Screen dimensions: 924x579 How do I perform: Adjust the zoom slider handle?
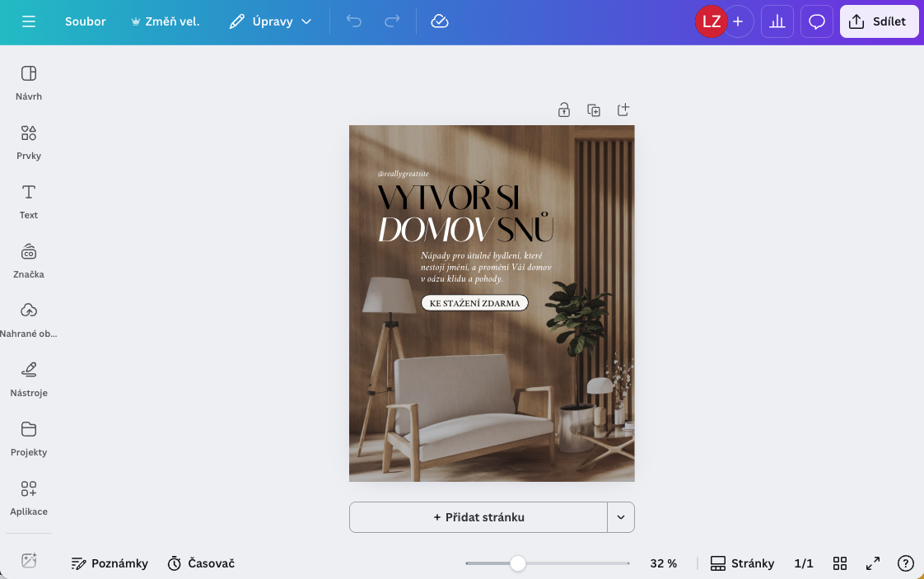518,563
